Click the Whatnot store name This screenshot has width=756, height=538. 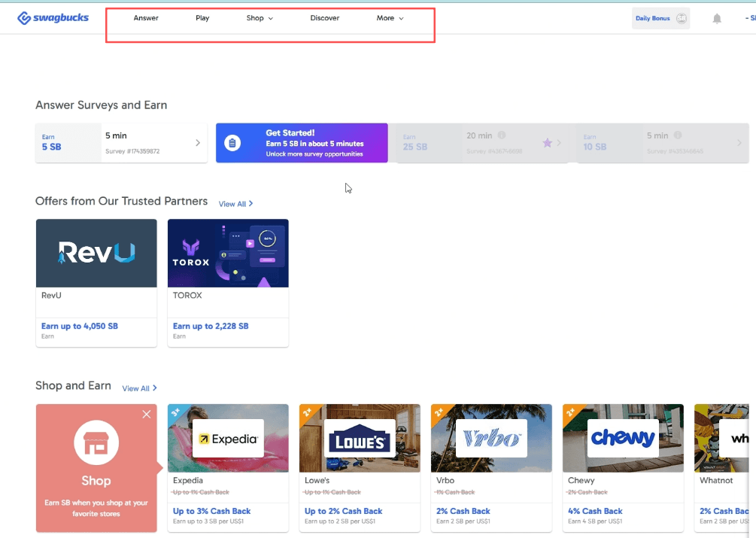[716, 480]
